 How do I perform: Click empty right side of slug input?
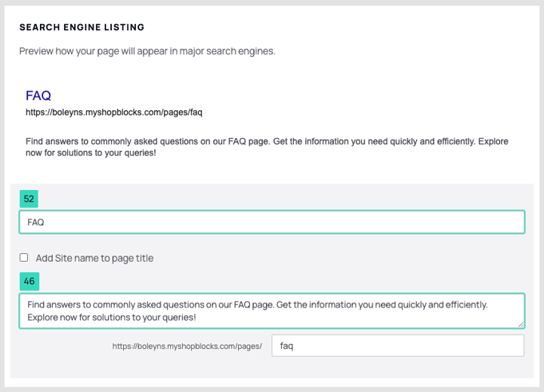pyautogui.click(x=409, y=346)
